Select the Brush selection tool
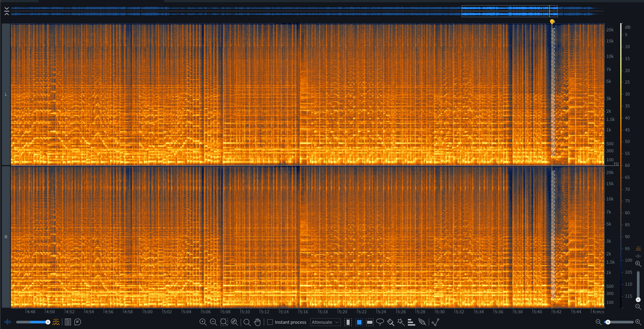 391,322
